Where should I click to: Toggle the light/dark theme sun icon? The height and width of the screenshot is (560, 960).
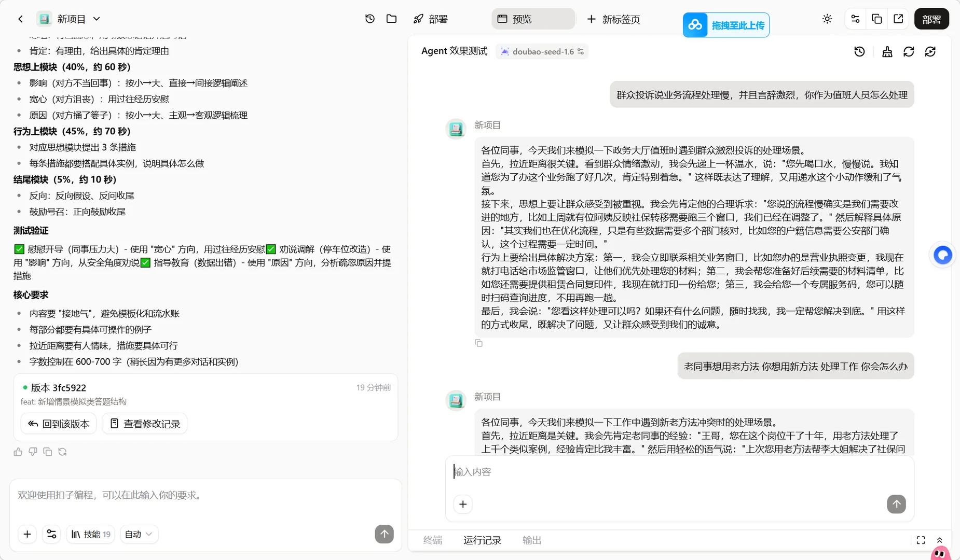pos(827,19)
